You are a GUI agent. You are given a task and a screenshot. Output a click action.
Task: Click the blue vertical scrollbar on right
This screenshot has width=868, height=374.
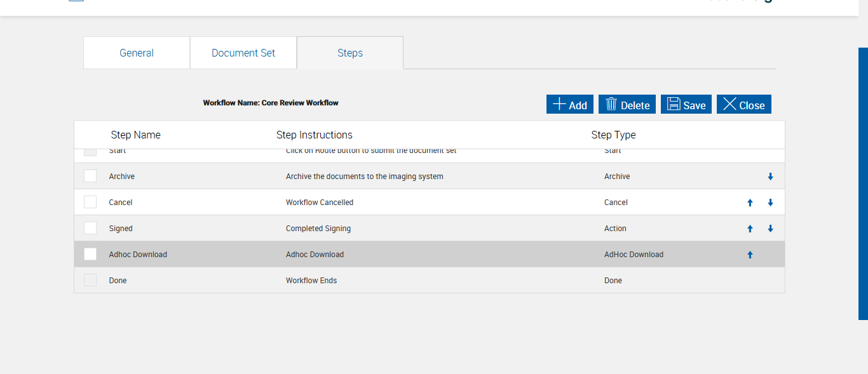pos(863,183)
